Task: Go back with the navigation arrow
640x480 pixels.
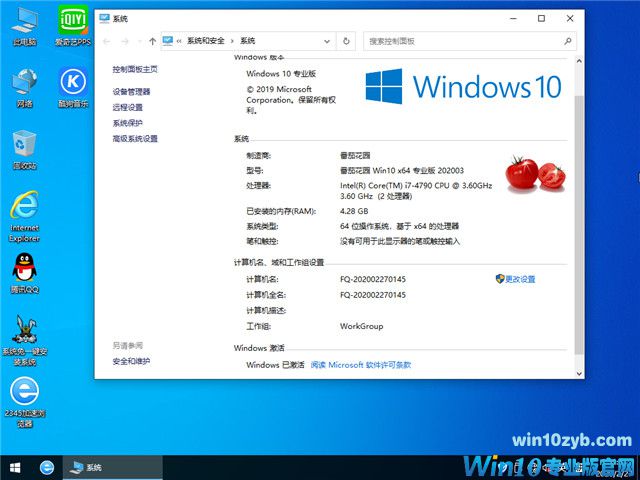Action: (x=107, y=41)
